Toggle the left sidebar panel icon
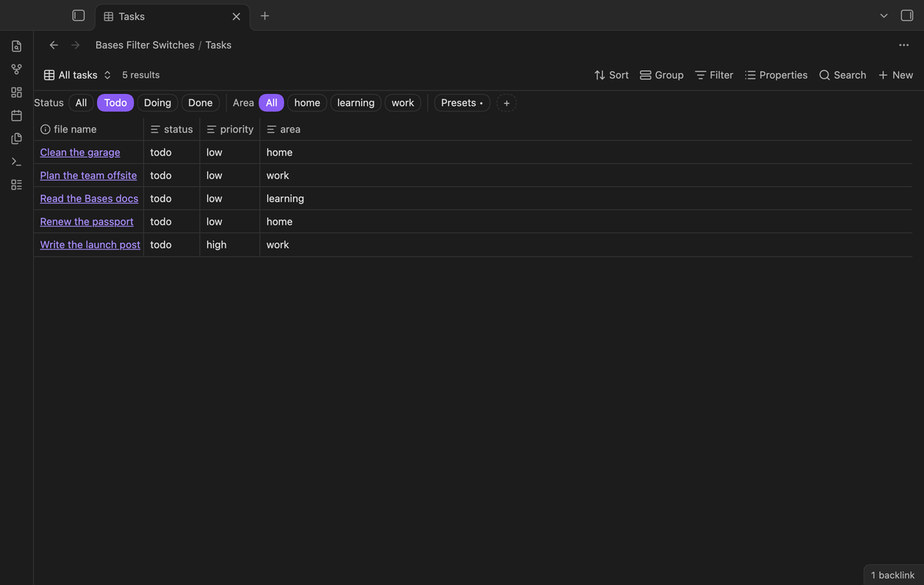 [78, 15]
